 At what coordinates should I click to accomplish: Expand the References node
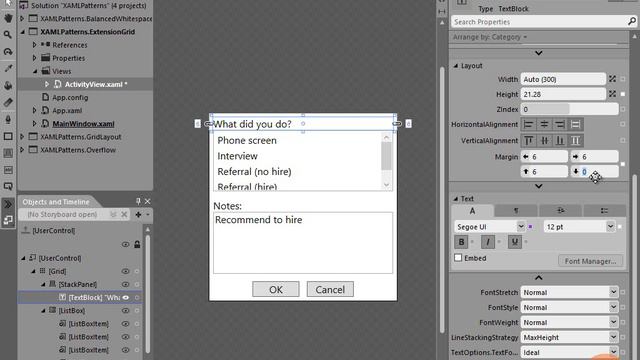point(35,44)
